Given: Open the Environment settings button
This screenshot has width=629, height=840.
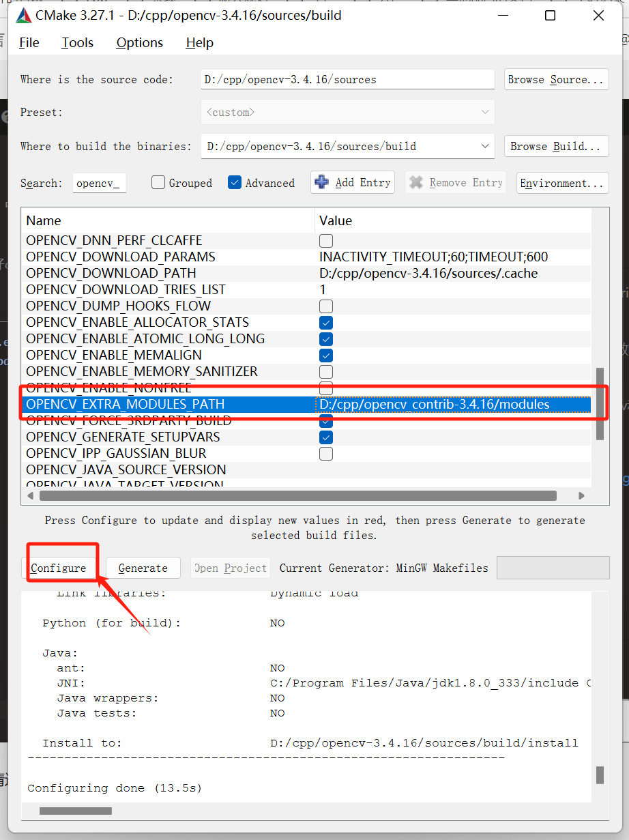Looking at the screenshot, I should pos(562,183).
